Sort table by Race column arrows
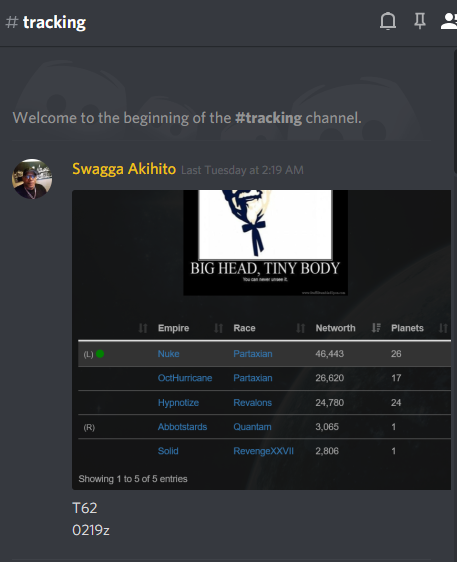 (x=300, y=328)
